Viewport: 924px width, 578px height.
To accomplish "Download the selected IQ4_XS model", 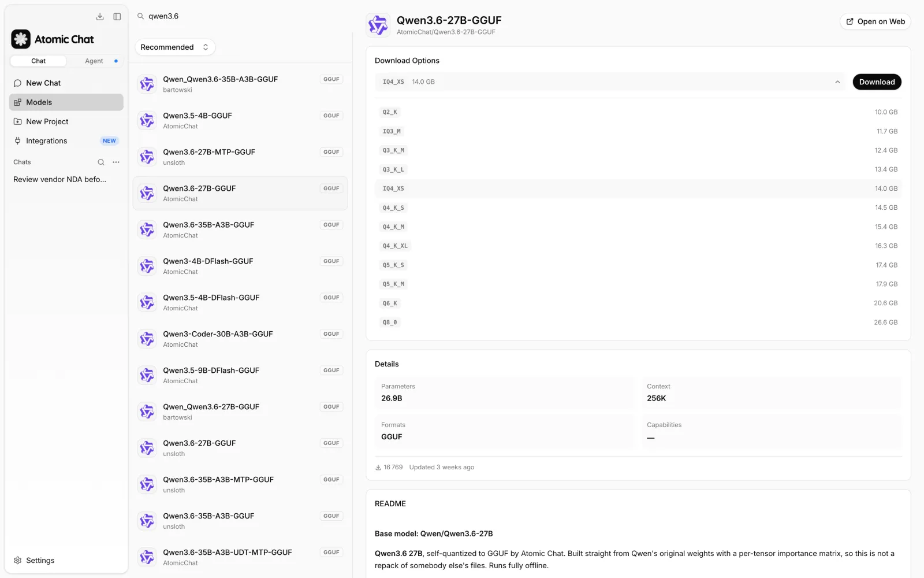I will [877, 82].
